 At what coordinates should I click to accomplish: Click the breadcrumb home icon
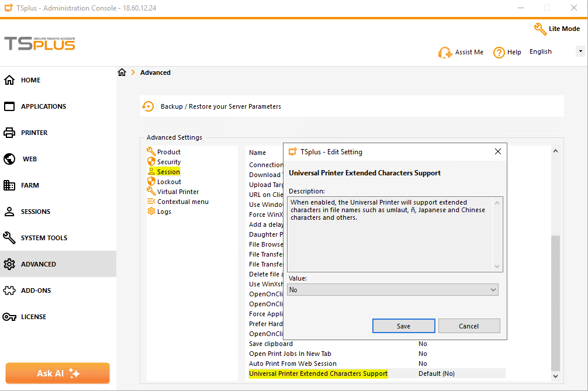[x=122, y=72]
